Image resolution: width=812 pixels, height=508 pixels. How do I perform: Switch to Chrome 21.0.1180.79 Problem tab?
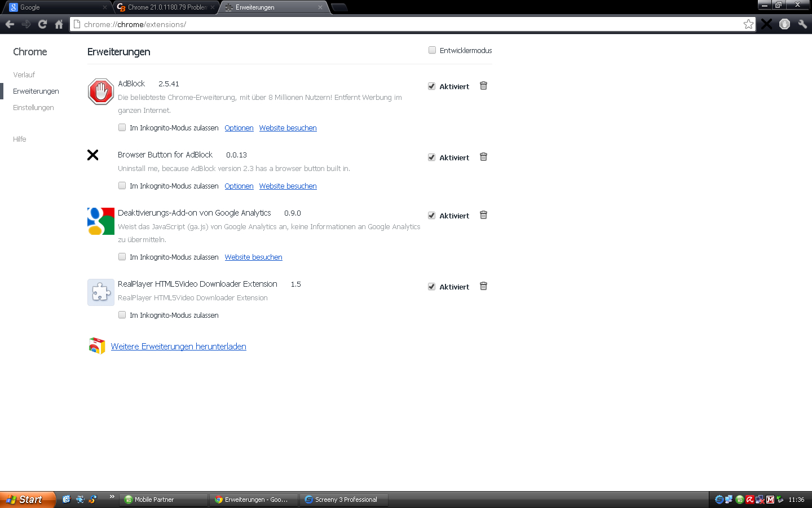pyautogui.click(x=166, y=7)
